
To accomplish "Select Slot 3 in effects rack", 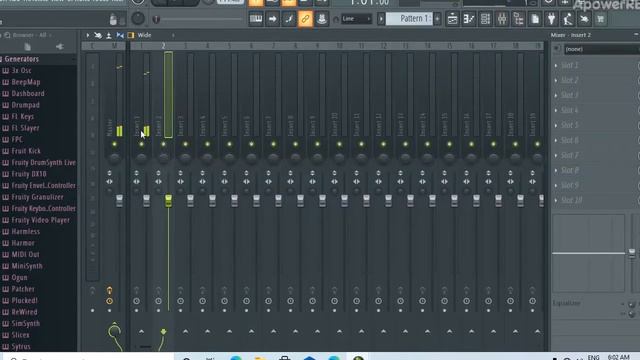I will (569, 95).
